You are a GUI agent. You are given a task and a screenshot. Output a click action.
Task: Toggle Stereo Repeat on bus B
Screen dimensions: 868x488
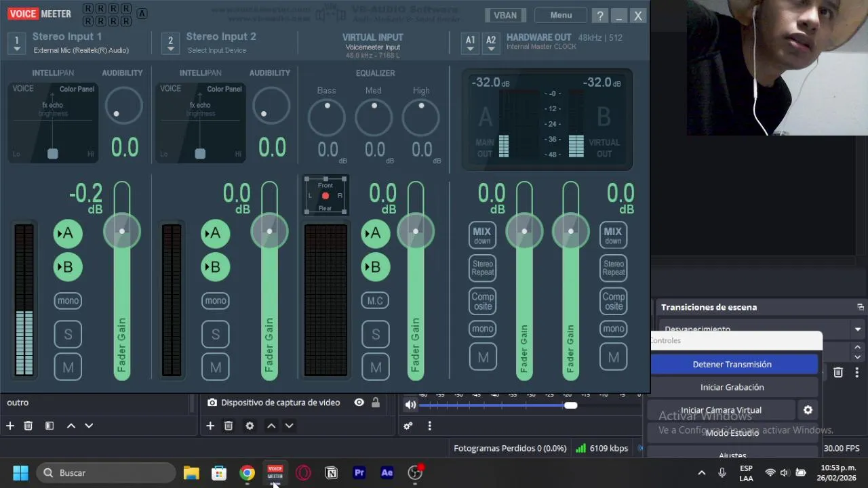click(x=613, y=268)
